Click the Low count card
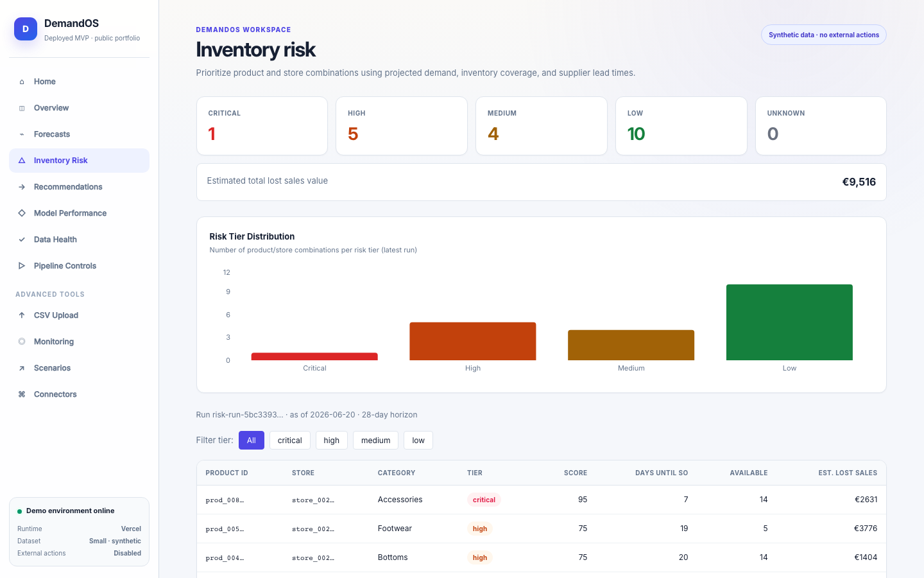This screenshot has height=578, width=924. tap(681, 126)
